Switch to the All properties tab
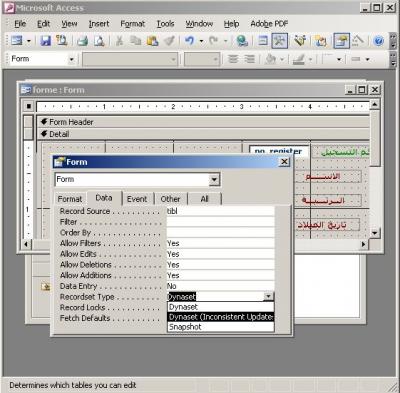The image size is (400, 393). [204, 199]
